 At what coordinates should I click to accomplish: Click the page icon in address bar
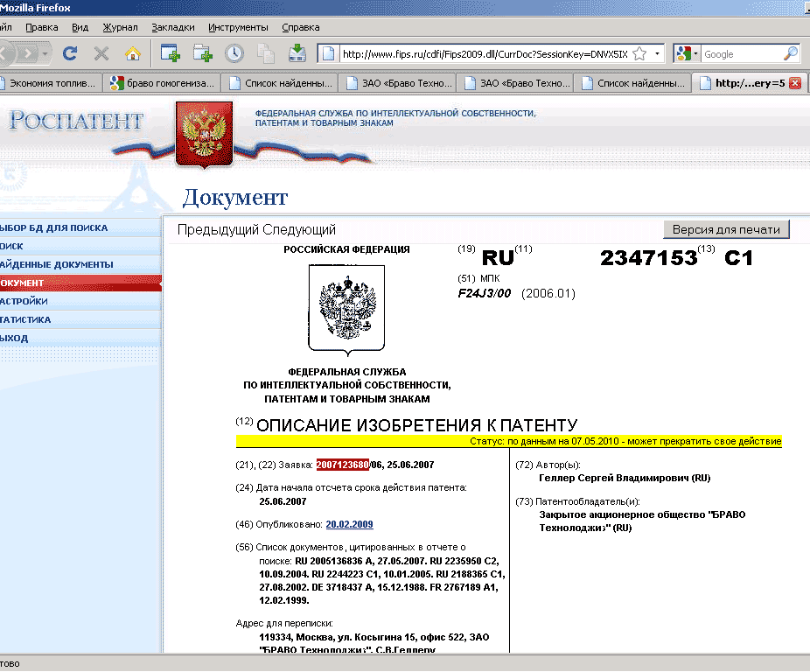(x=328, y=53)
